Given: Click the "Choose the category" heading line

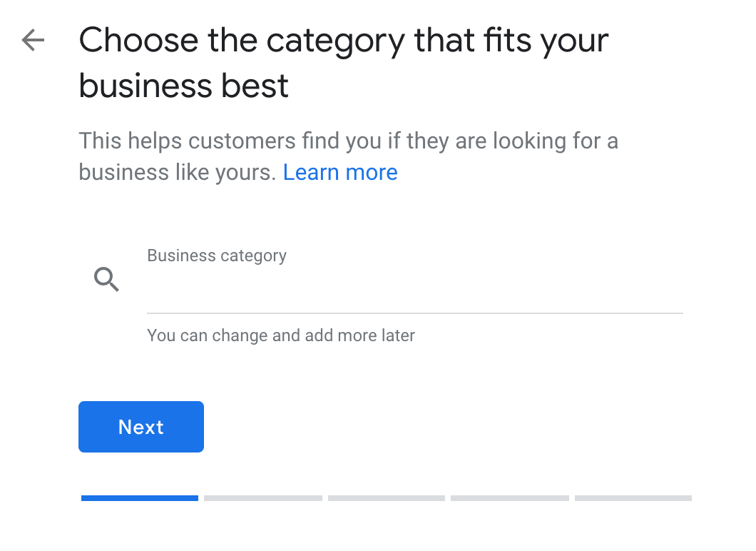Looking at the screenshot, I should (344, 41).
